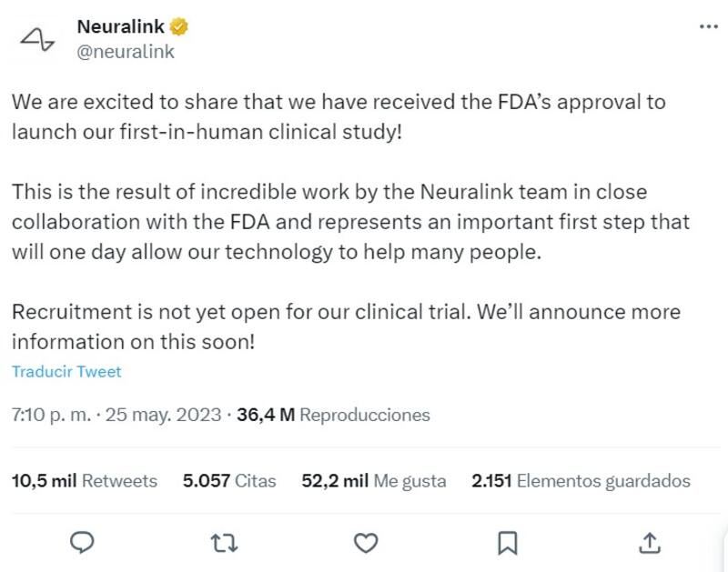Click the 36,4 M Reproducciones view count
728x572 pixels.
333,415
